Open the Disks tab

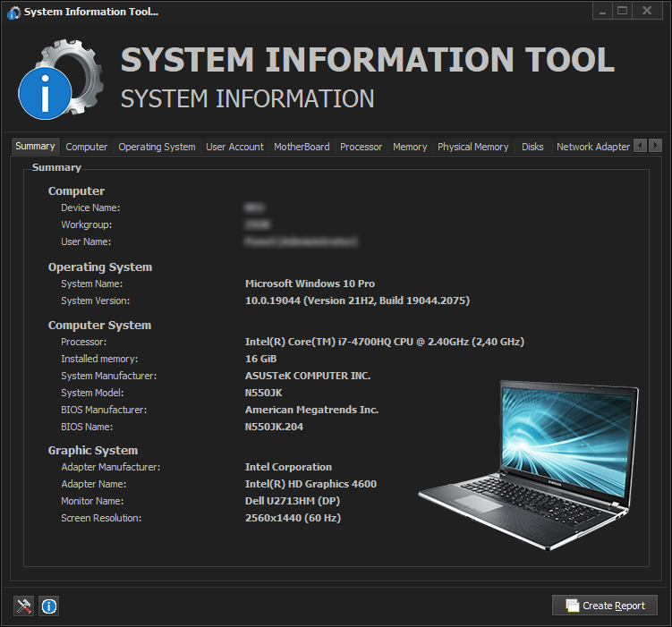532,147
